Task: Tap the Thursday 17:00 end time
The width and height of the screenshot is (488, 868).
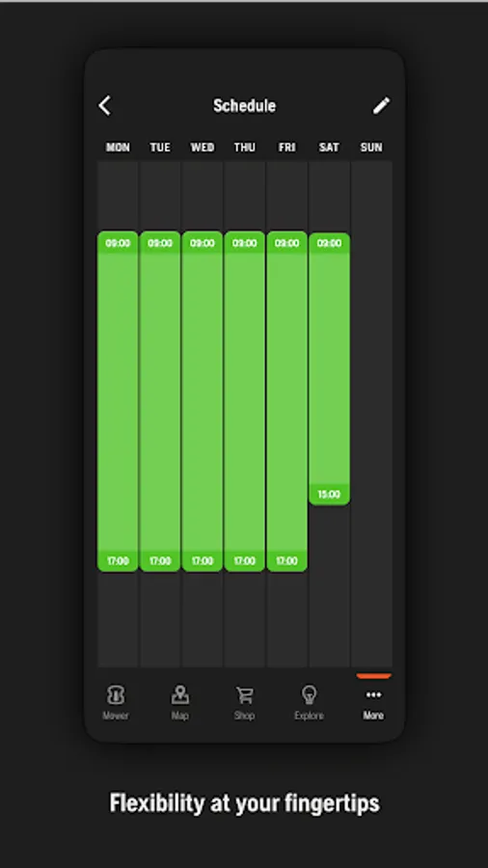Action: pos(245,560)
